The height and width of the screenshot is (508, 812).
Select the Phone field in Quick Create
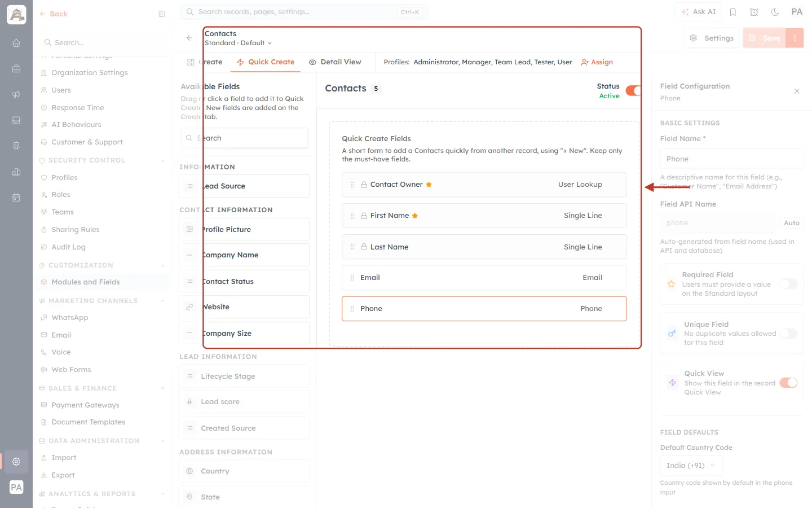coord(484,309)
